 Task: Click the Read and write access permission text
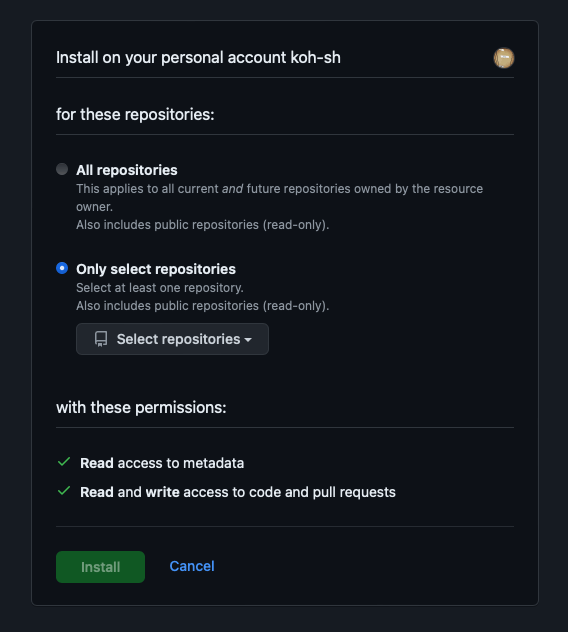(x=238, y=492)
